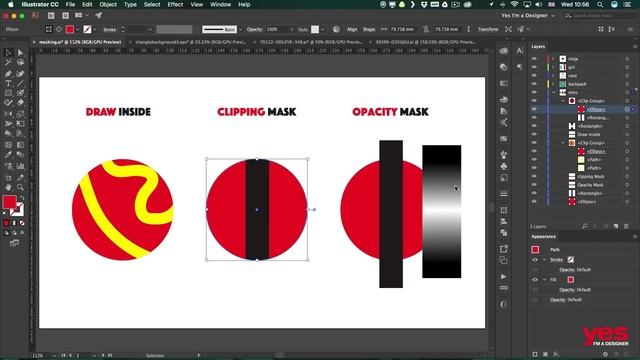Select the Rectangle shape tool
This screenshot has height=360, width=640.
point(8,93)
